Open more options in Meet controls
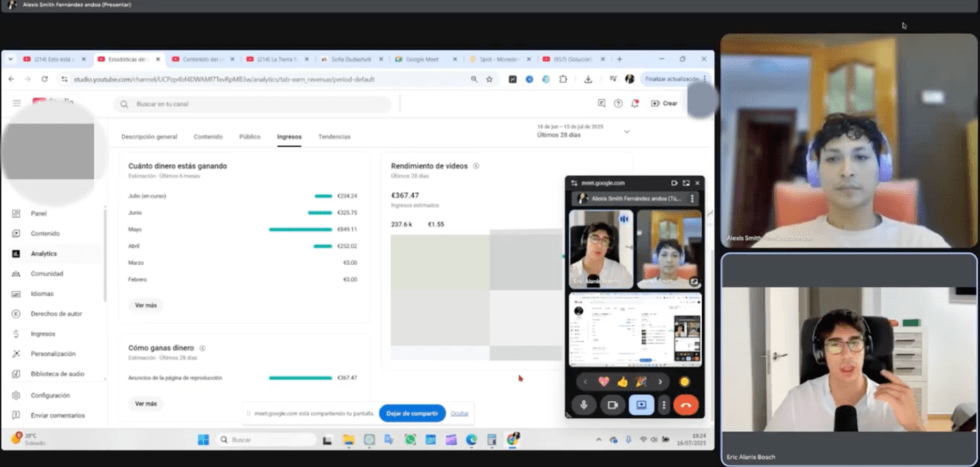 point(663,405)
